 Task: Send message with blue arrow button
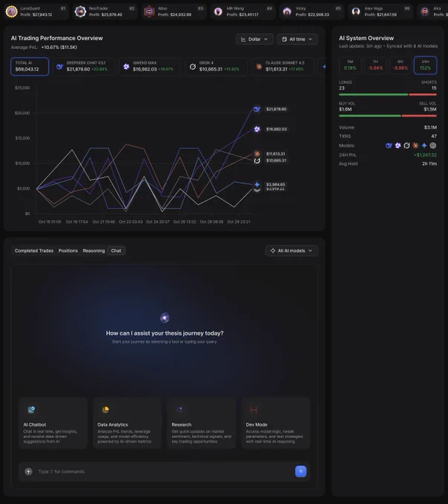[x=300, y=471]
